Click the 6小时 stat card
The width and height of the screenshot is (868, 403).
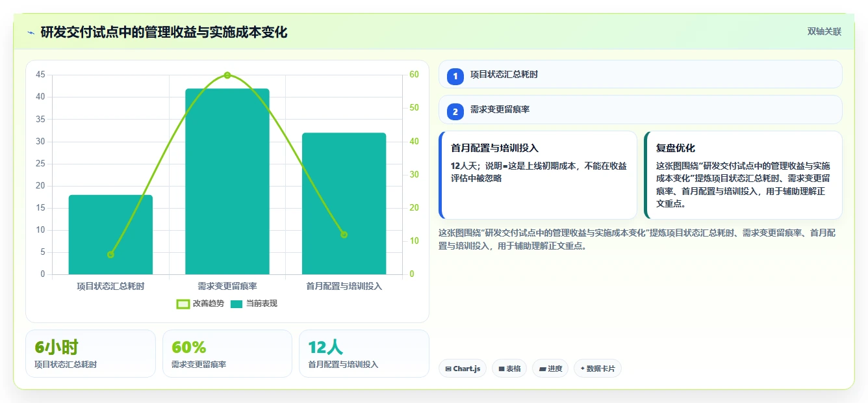pyautogui.click(x=91, y=354)
